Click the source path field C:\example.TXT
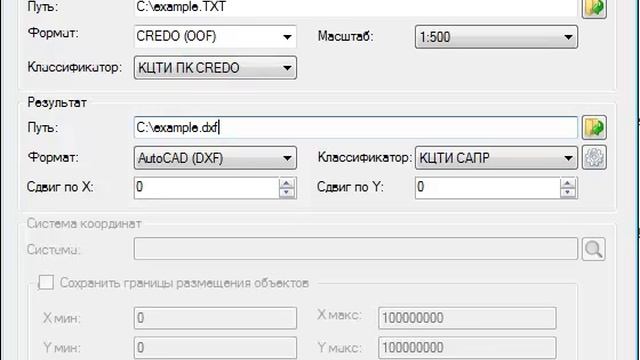640x360 pixels. click(x=356, y=7)
